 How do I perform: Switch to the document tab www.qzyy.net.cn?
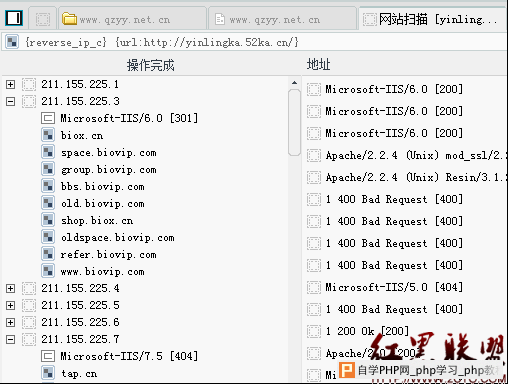click(x=282, y=19)
